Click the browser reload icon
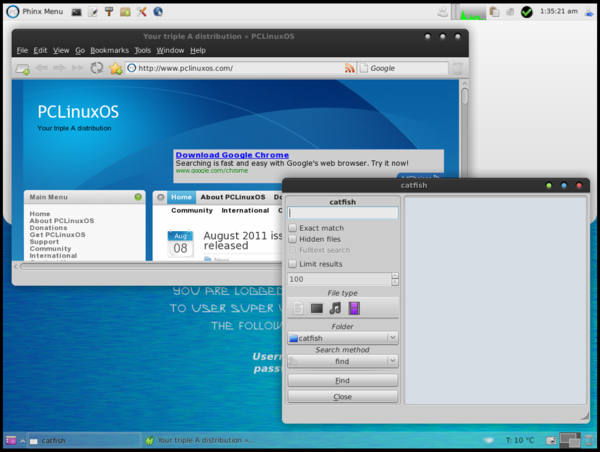 pyautogui.click(x=97, y=68)
